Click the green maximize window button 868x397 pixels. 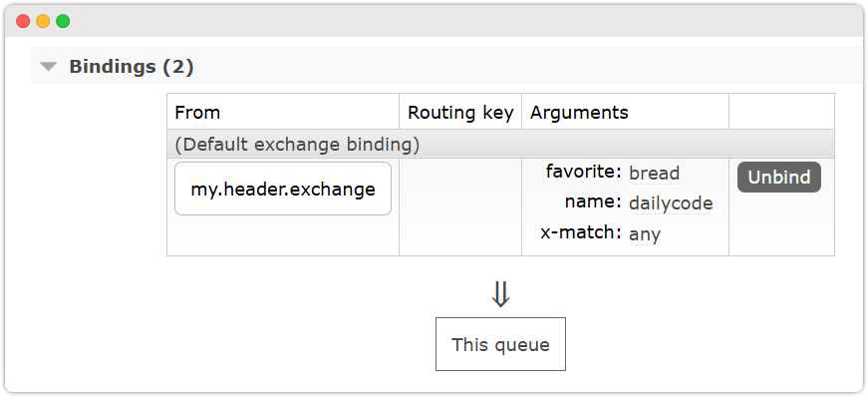click(63, 22)
